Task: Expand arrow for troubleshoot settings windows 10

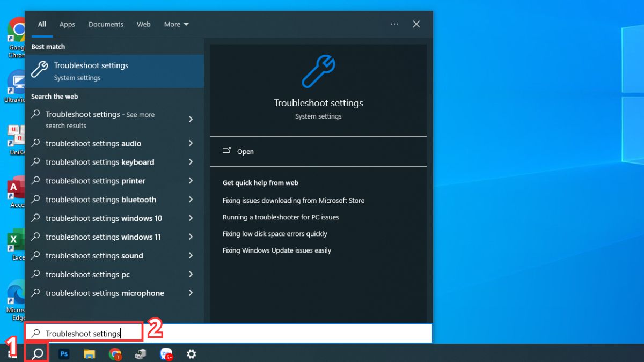Action: [x=191, y=218]
